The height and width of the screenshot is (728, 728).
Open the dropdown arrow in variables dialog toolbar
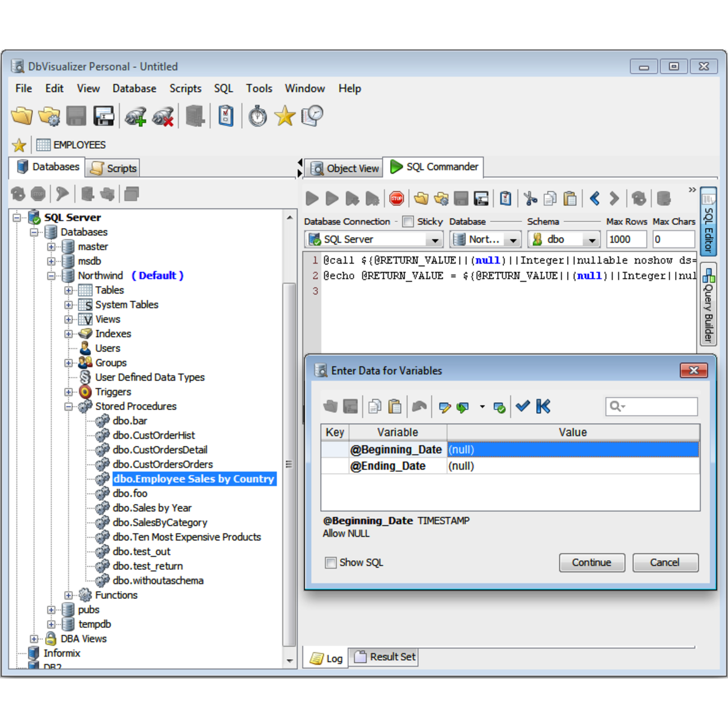click(x=482, y=407)
